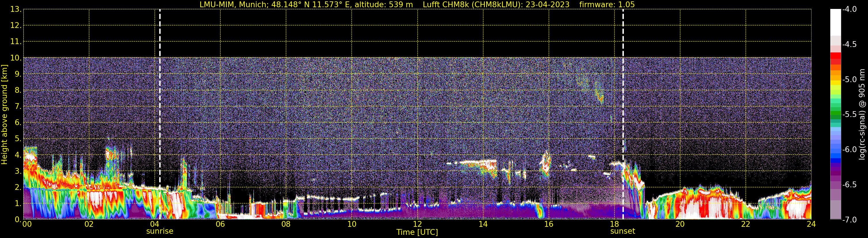868x238 pixels.
Task: Click the '20' time axis tick label
Action: pyautogui.click(x=680, y=224)
